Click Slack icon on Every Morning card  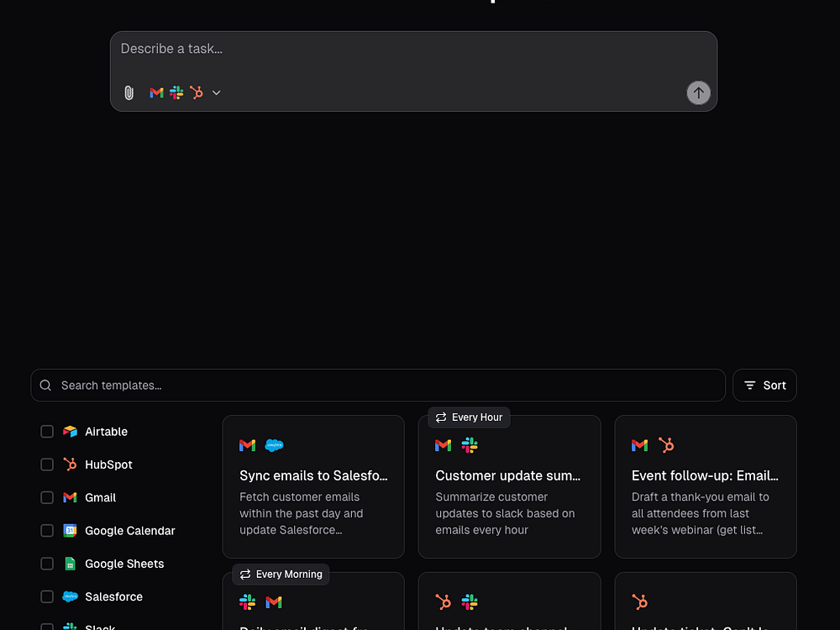(248, 602)
